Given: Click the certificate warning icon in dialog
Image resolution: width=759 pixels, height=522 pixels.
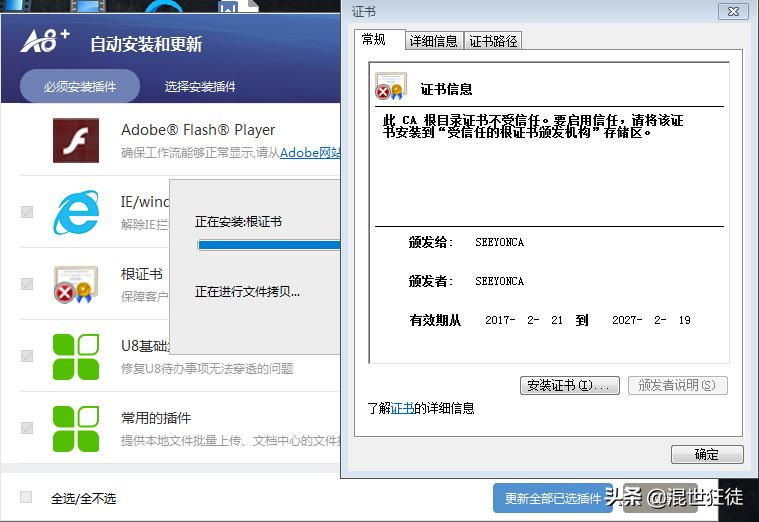Looking at the screenshot, I should (391, 86).
